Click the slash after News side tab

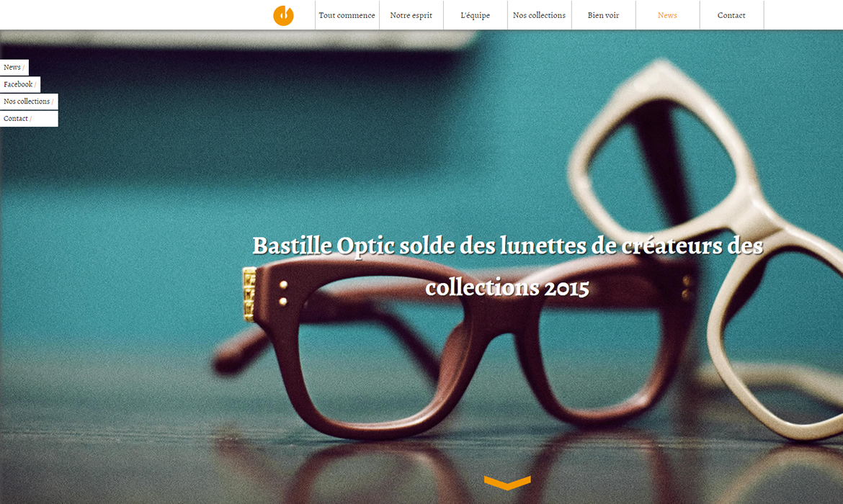click(x=23, y=67)
